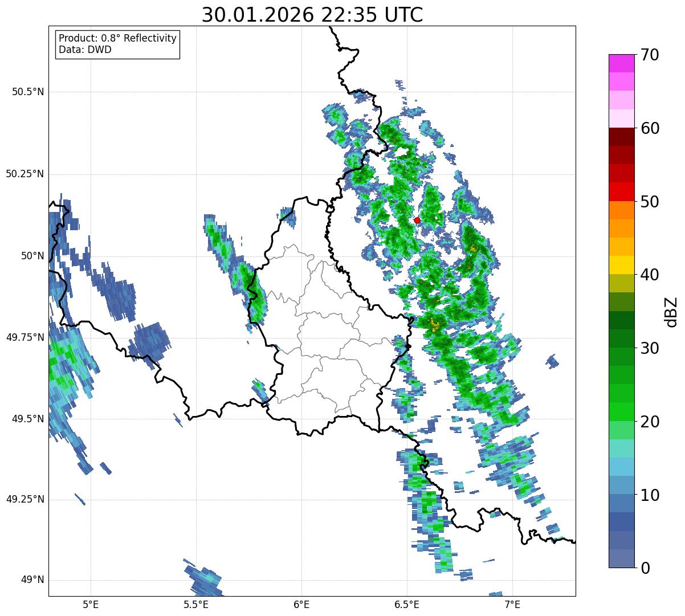Click the red radar site marker

[x=417, y=220]
